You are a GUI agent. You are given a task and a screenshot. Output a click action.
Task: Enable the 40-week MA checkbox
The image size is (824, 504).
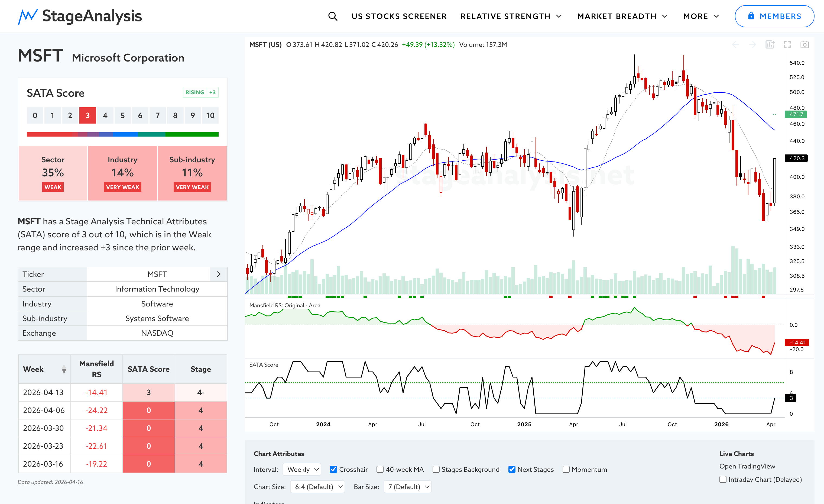pos(380,469)
